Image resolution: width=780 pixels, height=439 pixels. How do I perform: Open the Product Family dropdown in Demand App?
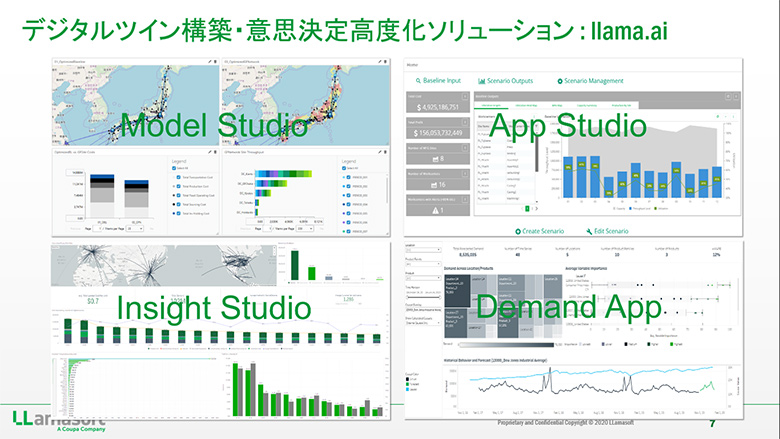coord(423,264)
